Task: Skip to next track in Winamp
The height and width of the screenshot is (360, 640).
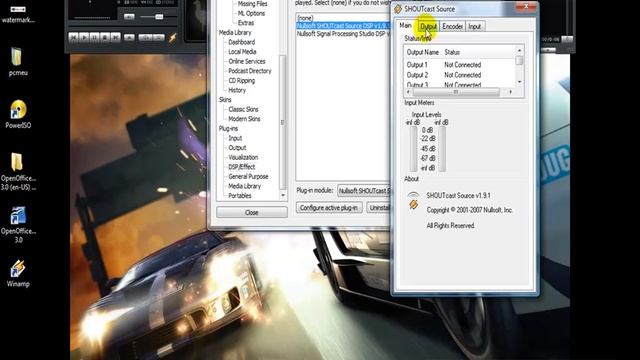Action: [x=116, y=38]
